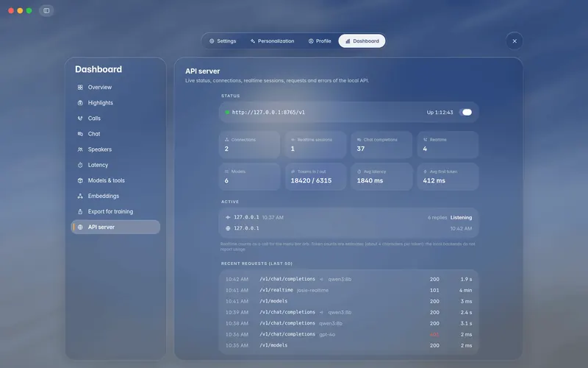The width and height of the screenshot is (588, 368).
Task: Click the Export for training icon
Action: point(80,211)
